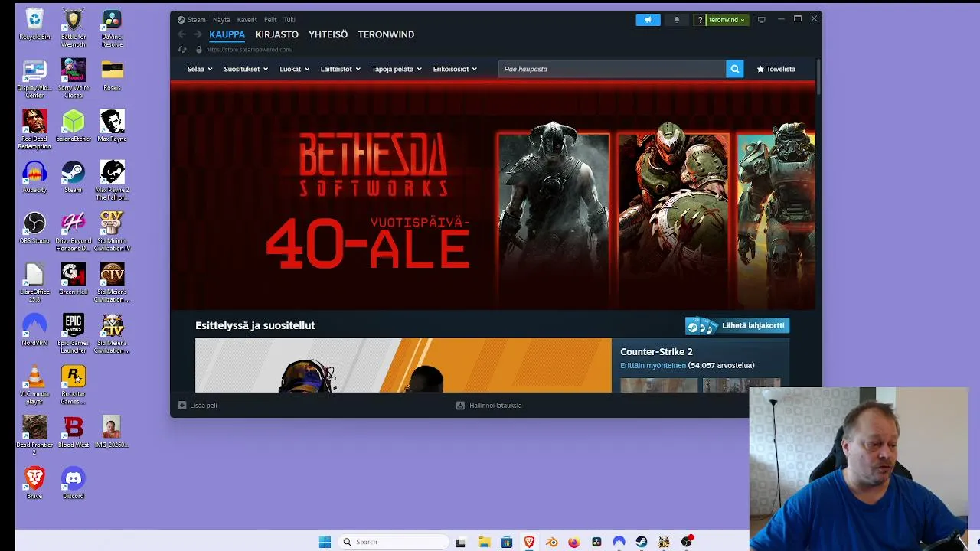This screenshot has width=980, height=551.
Task: Select DaVinci Resolve desktop shortcut
Action: tap(112, 28)
